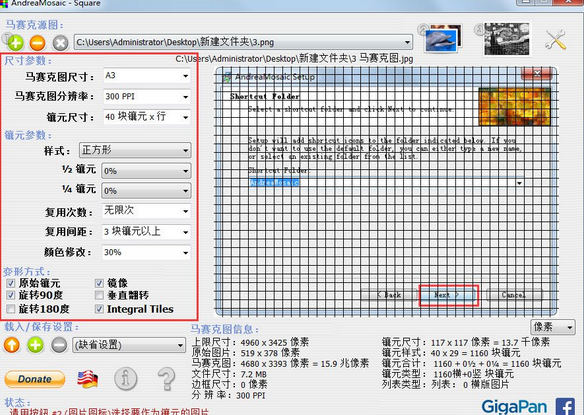
Task: Choose language via flag icon
Action: [88, 379]
